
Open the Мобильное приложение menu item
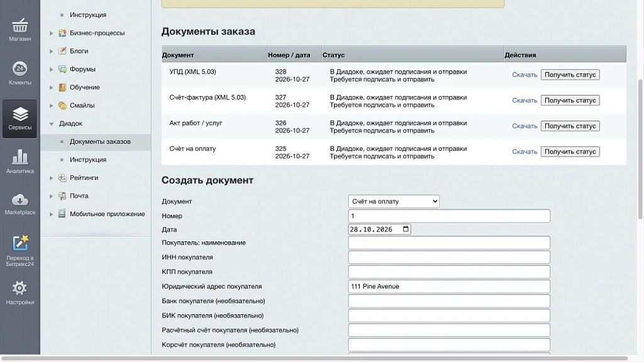click(x=107, y=214)
